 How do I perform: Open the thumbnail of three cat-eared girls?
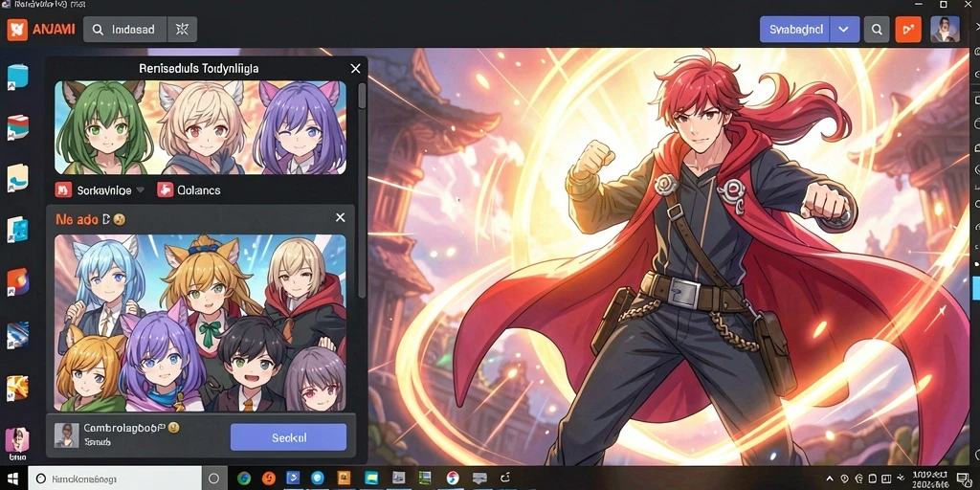pyautogui.click(x=200, y=127)
